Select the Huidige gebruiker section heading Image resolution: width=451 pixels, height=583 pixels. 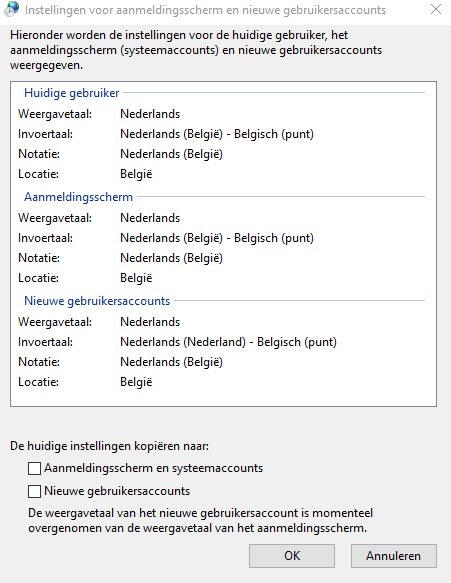72,93
